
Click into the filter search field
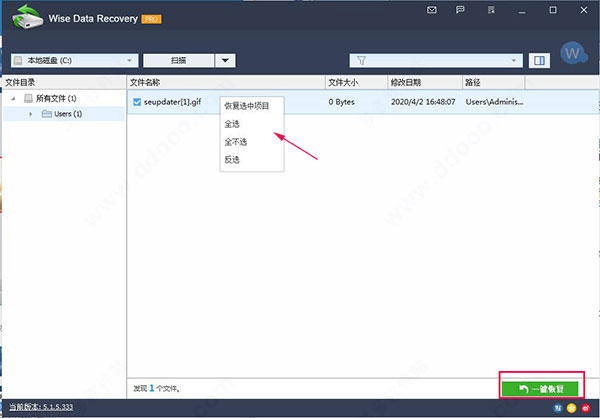436,60
